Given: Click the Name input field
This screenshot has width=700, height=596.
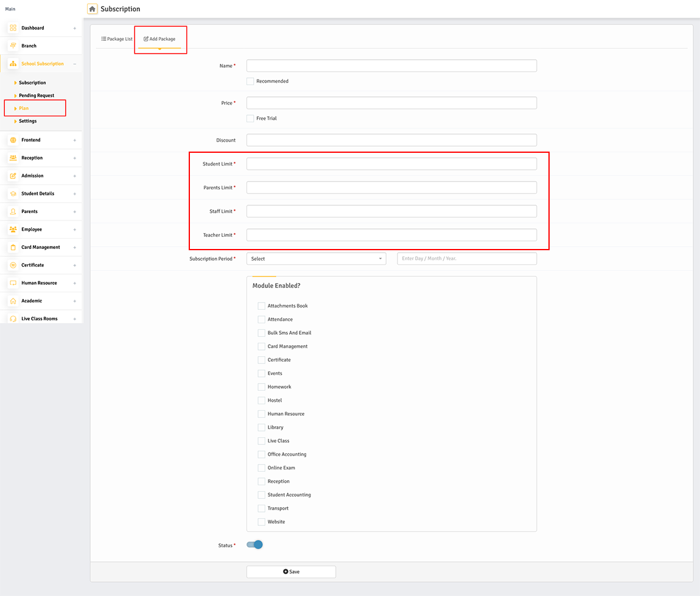Looking at the screenshot, I should click(x=391, y=65).
